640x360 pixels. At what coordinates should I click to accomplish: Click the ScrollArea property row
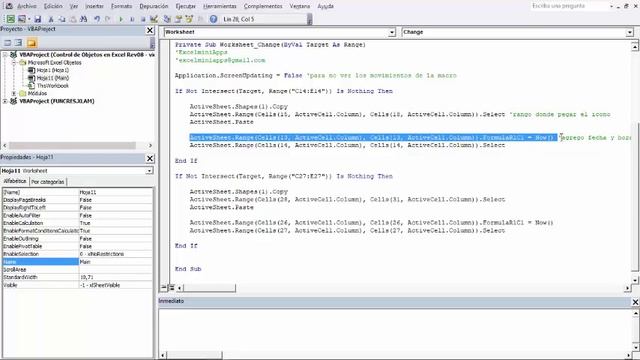pyautogui.click(x=78, y=269)
